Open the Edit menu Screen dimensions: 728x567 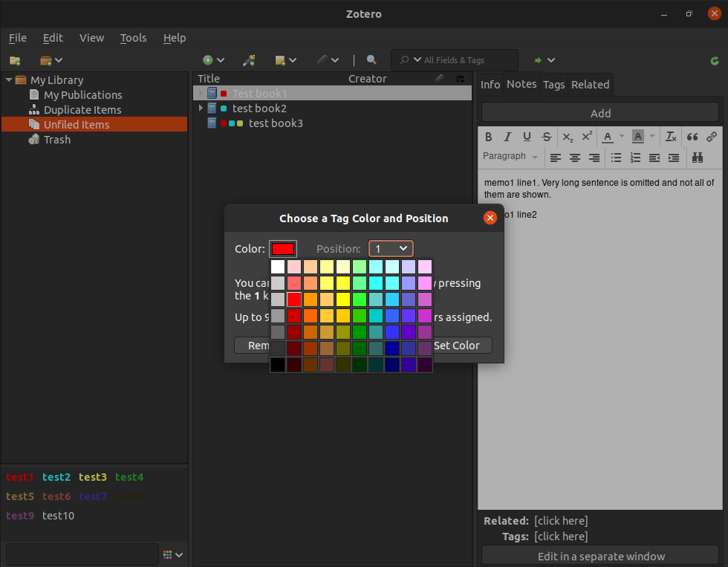coord(53,38)
